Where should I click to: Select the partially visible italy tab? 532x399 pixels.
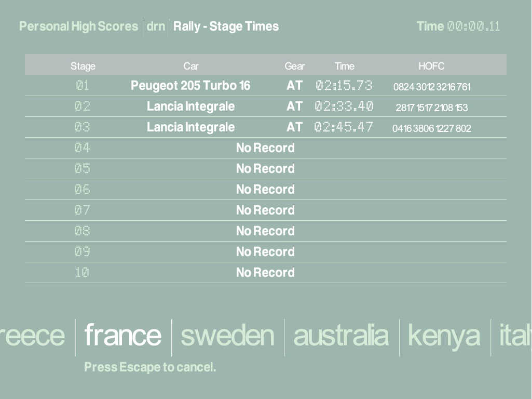click(x=515, y=336)
